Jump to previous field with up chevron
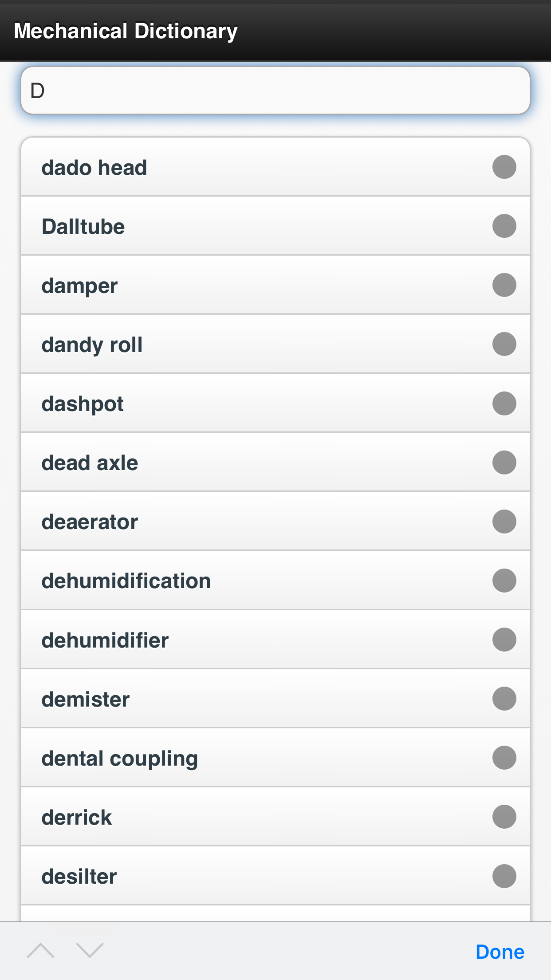The width and height of the screenshot is (551, 980). 41,951
